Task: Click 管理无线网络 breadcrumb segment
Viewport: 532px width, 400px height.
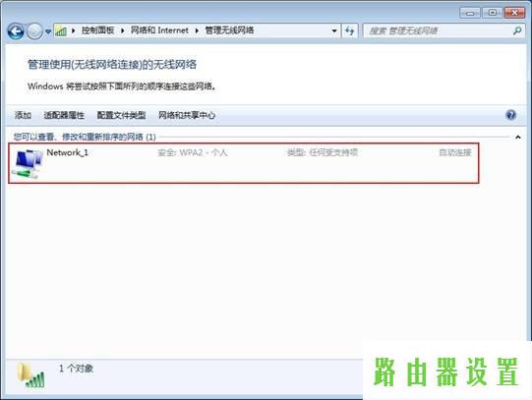Action: pyautogui.click(x=229, y=30)
